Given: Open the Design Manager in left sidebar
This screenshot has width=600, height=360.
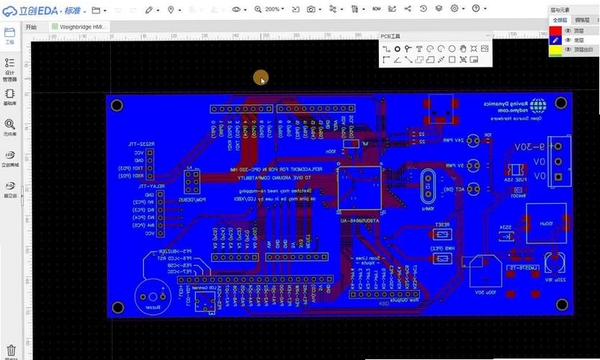Looking at the screenshot, I should point(10,69).
